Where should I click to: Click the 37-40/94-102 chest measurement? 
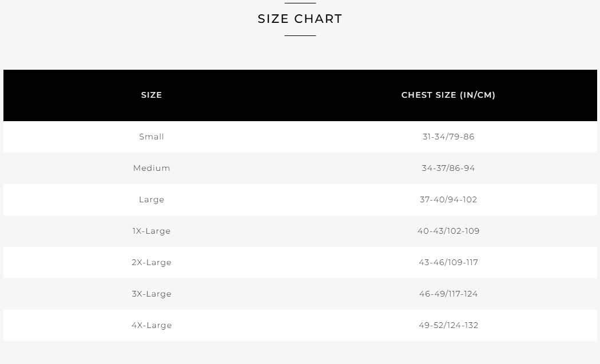click(448, 199)
